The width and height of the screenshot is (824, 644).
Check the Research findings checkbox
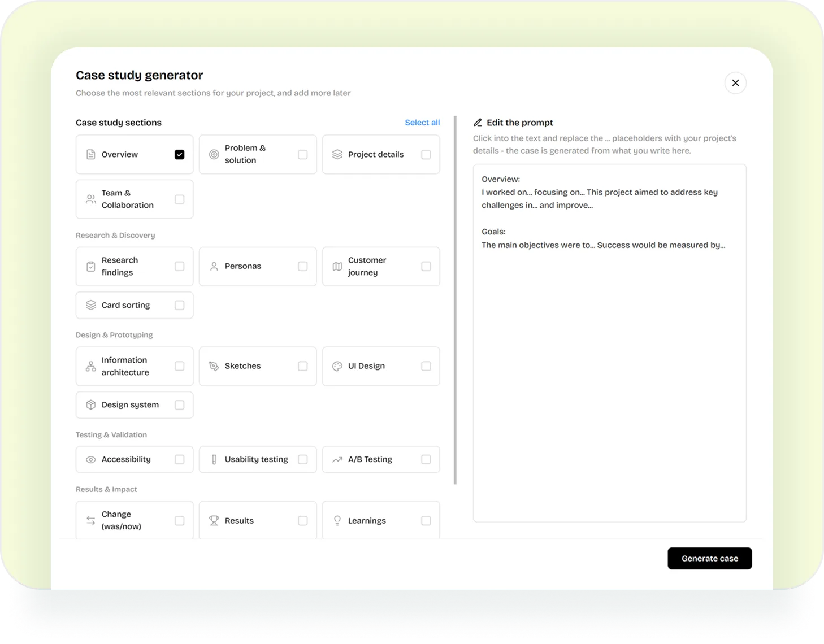point(180,266)
